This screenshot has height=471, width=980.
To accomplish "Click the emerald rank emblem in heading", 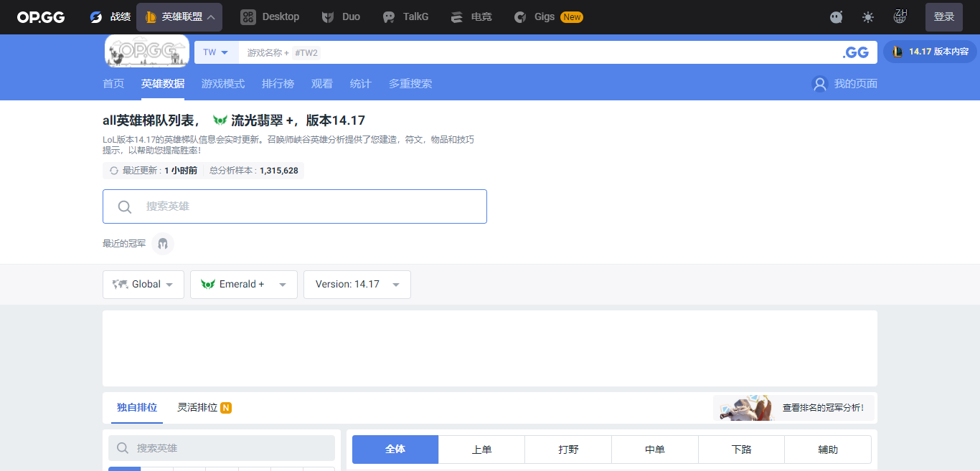I will click(x=220, y=120).
